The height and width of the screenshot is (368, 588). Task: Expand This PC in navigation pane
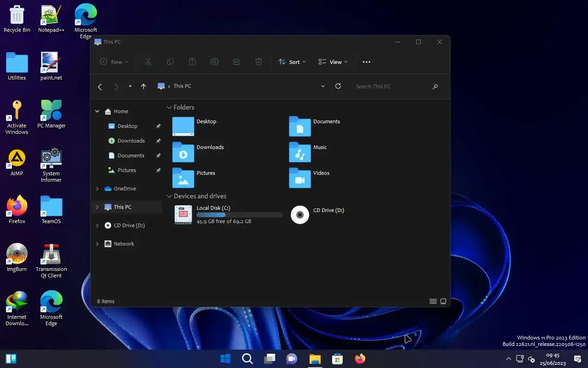click(97, 207)
